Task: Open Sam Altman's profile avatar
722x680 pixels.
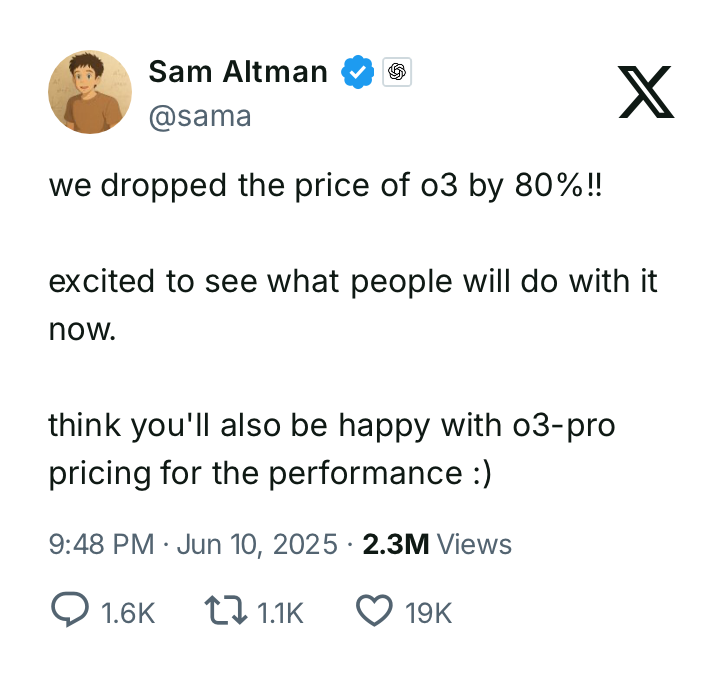Action: pyautogui.click(x=90, y=92)
